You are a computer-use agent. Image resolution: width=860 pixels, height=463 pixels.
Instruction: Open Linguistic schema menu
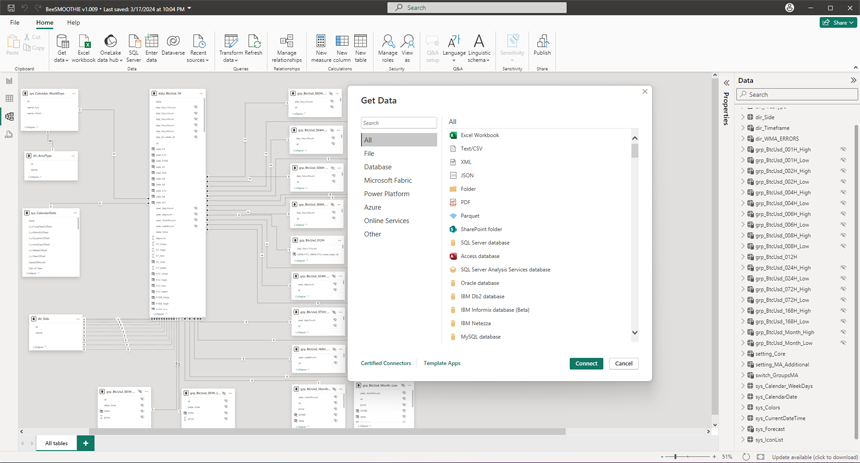coord(479,48)
